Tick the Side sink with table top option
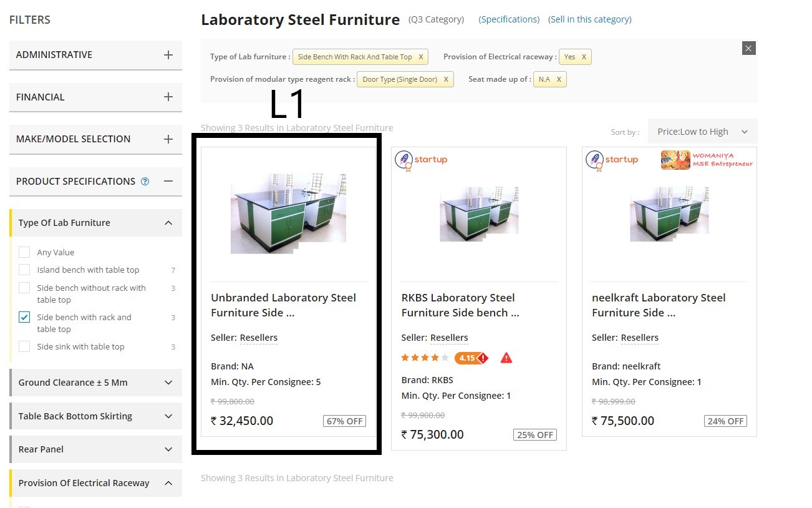 24,346
